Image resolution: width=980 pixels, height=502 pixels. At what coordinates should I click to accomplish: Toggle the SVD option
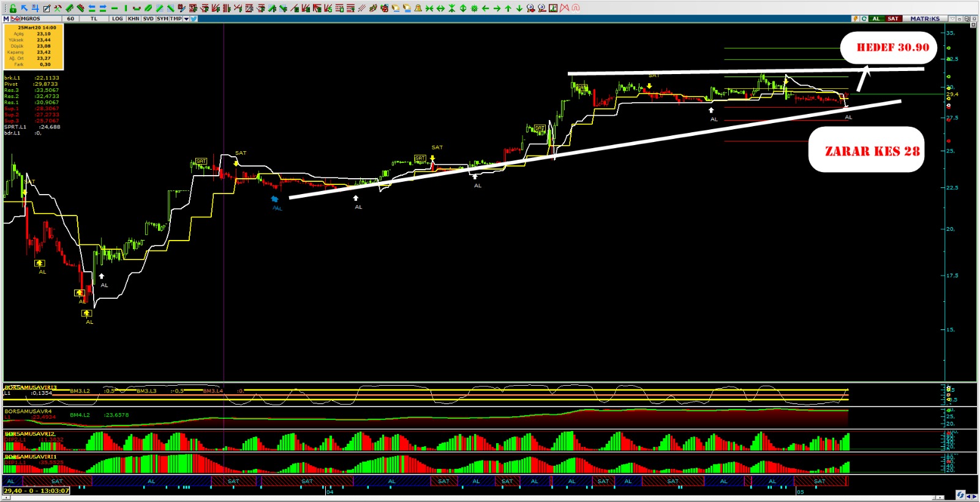[148, 18]
